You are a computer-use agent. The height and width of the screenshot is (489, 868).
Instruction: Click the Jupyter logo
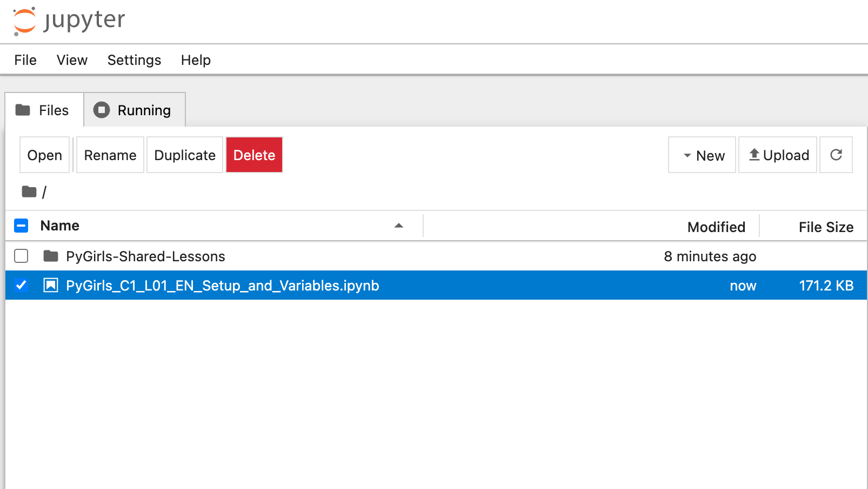click(x=69, y=21)
